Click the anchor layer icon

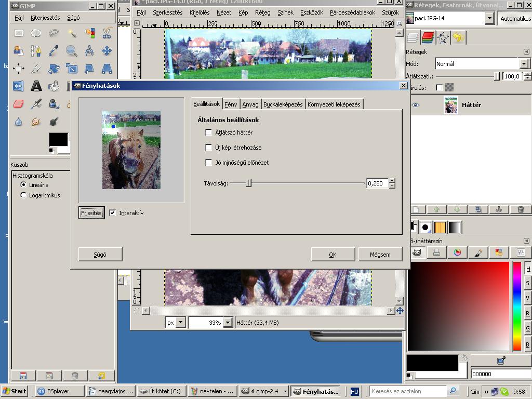click(x=498, y=209)
